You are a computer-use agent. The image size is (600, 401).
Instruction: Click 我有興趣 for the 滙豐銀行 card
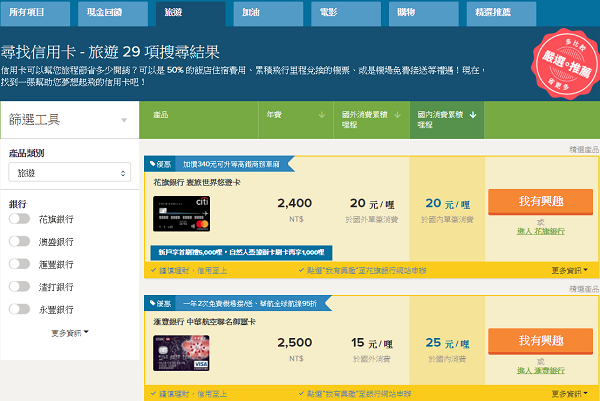(540, 341)
